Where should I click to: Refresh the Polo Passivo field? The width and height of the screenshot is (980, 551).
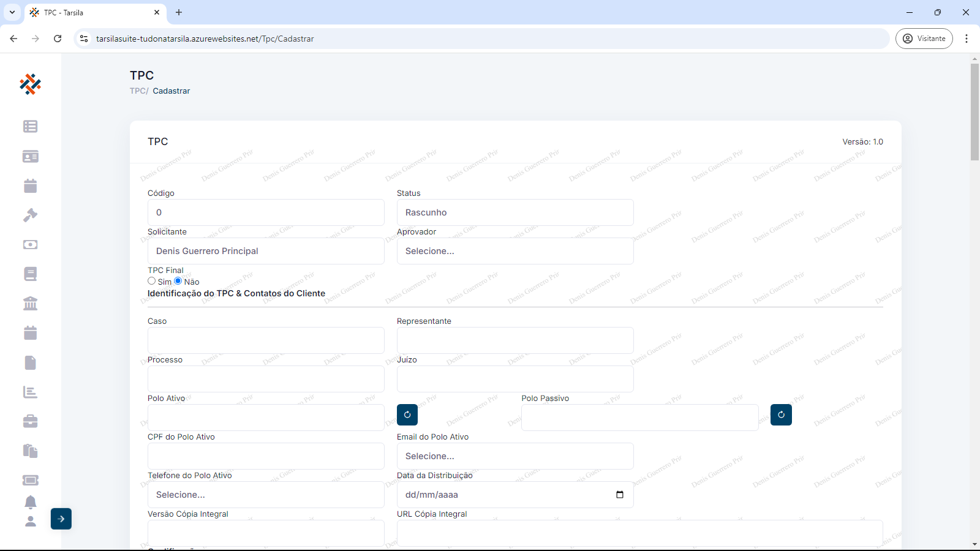tap(780, 414)
